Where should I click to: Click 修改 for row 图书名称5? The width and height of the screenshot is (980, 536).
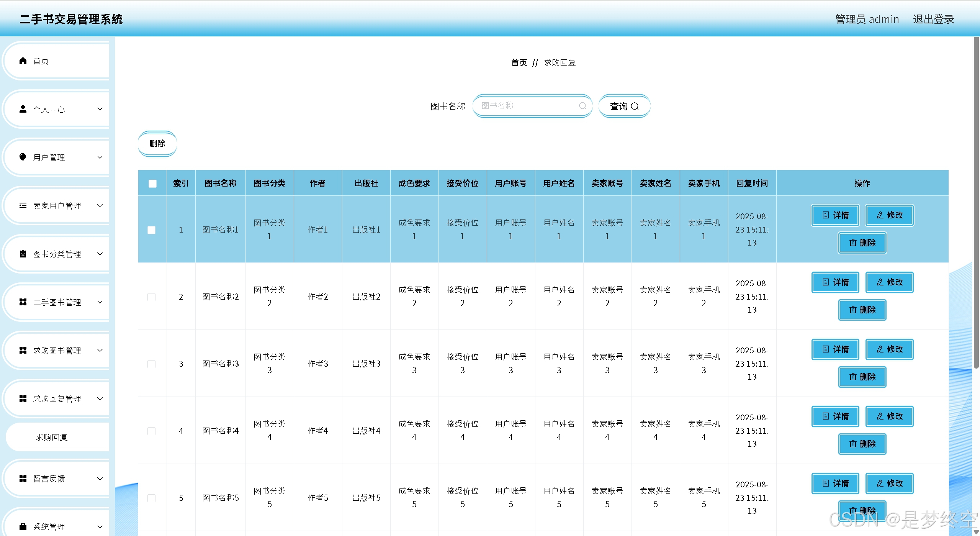click(x=890, y=483)
